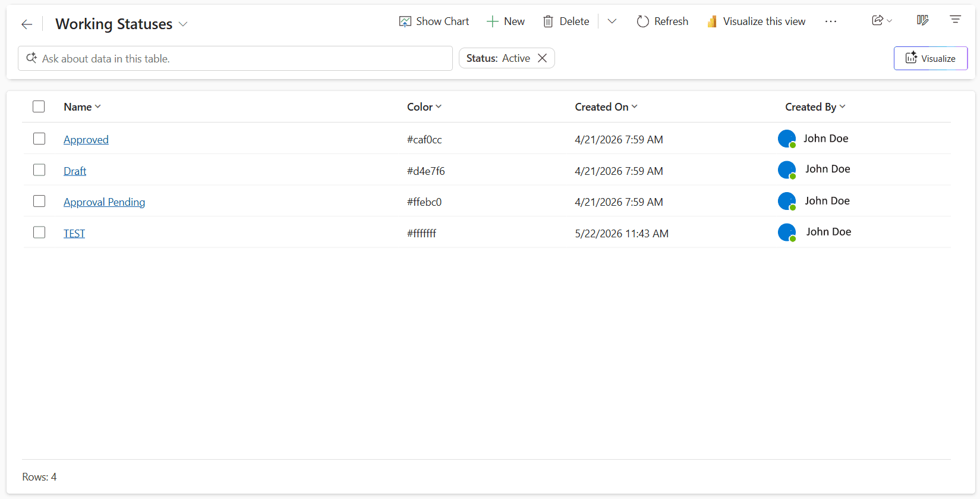The image size is (980, 499).
Task: Click the Visualize button
Action: tap(931, 58)
